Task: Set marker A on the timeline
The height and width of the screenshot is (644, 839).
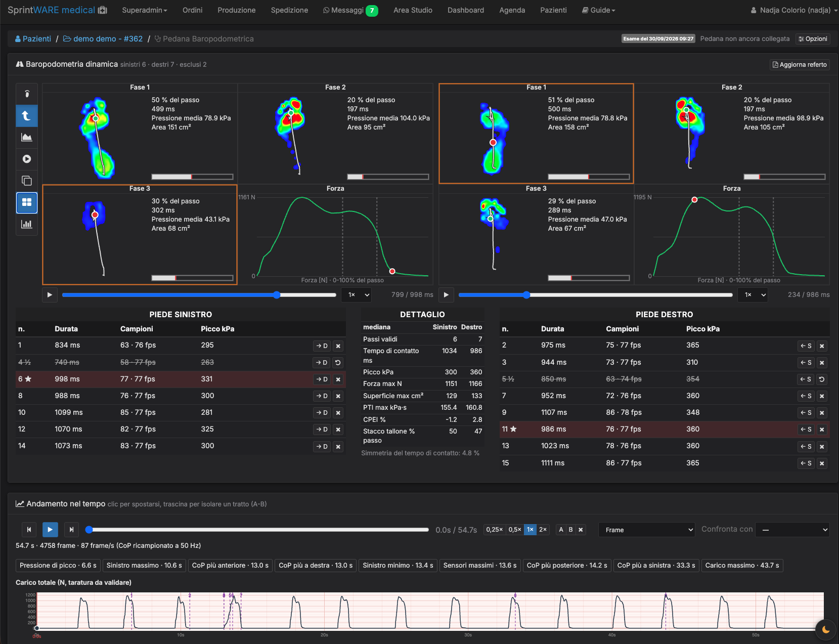Action: pyautogui.click(x=561, y=530)
